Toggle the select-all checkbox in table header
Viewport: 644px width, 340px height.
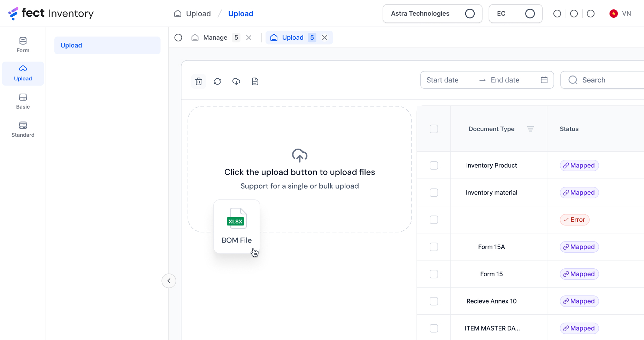[x=434, y=129]
